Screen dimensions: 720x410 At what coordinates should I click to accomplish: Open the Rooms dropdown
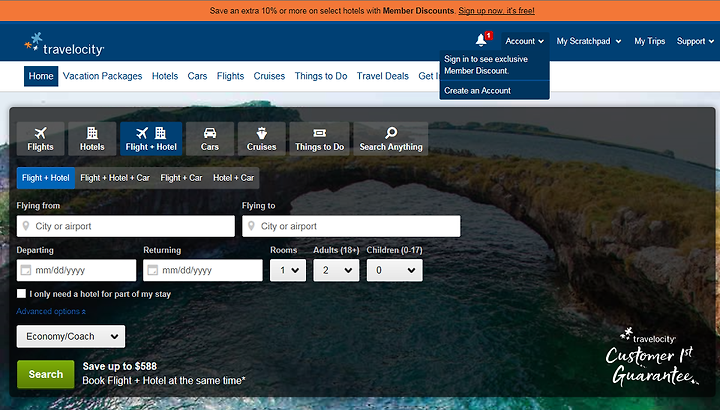288,270
